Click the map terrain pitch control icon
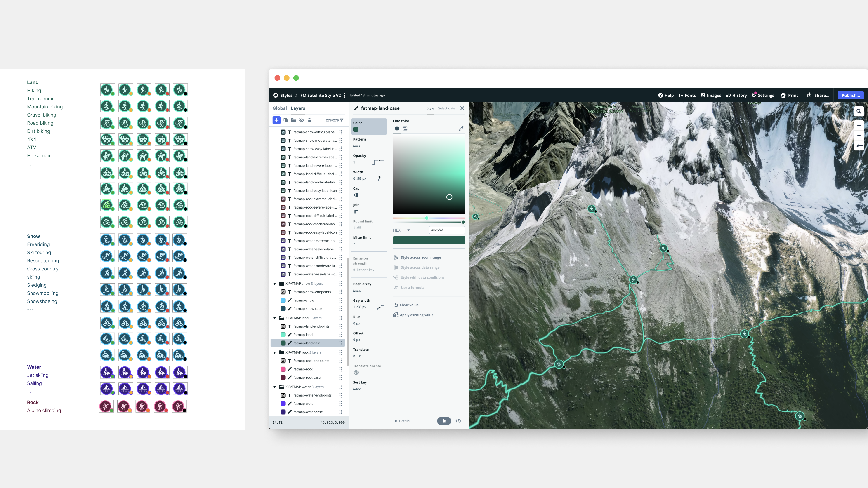The width and height of the screenshot is (868, 488). 859,146
